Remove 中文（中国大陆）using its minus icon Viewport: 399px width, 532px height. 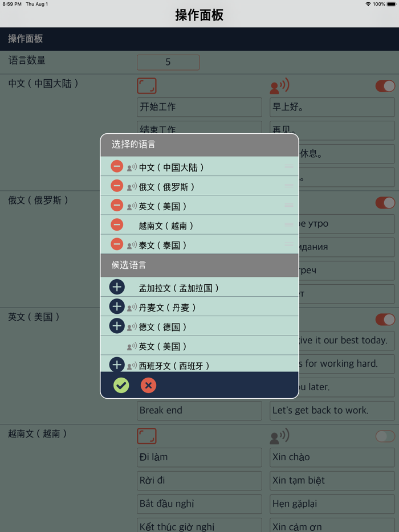117,166
